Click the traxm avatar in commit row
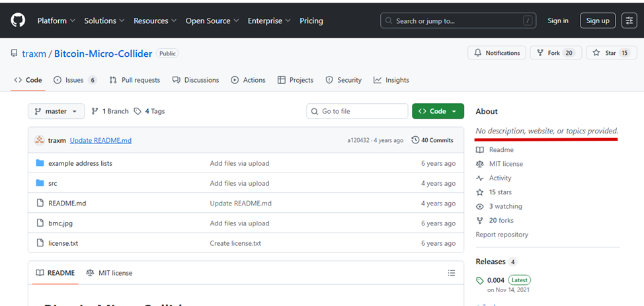Viewport: 644px width, 306px height. click(x=40, y=140)
